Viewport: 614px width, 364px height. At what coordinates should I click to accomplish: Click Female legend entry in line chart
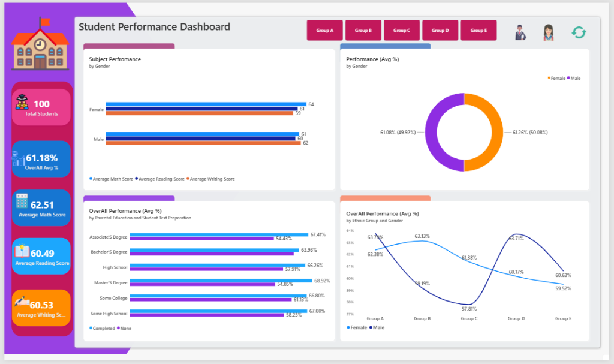click(x=357, y=327)
